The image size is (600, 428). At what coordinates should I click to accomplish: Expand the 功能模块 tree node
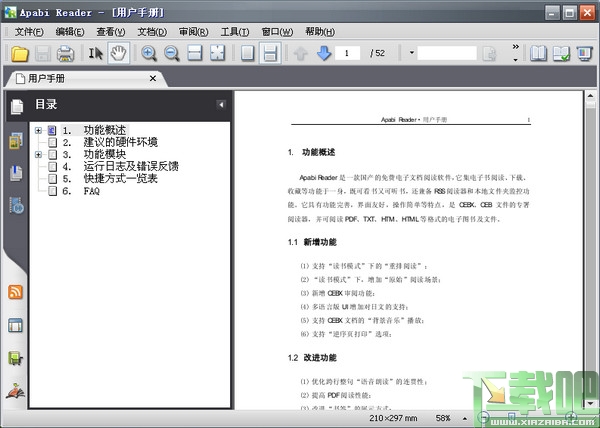pyautogui.click(x=38, y=155)
